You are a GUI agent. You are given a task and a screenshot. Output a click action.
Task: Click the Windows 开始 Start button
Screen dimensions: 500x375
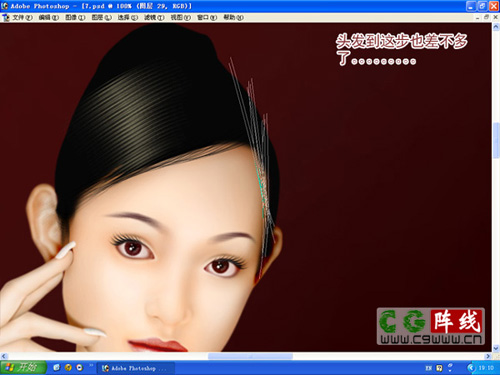click(23, 367)
